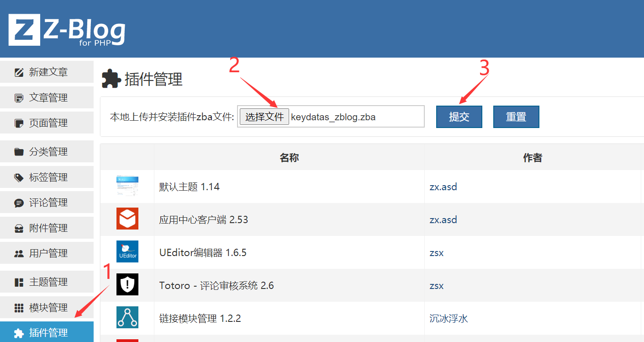Viewport: 644px width, 342px height.
Task: Open 页面管理 menu item
Action: click(47, 123)
